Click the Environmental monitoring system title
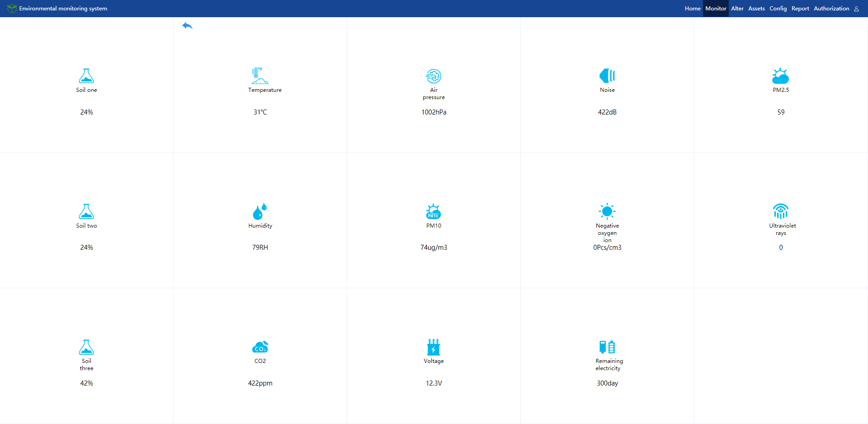 (x=63, y=9)
